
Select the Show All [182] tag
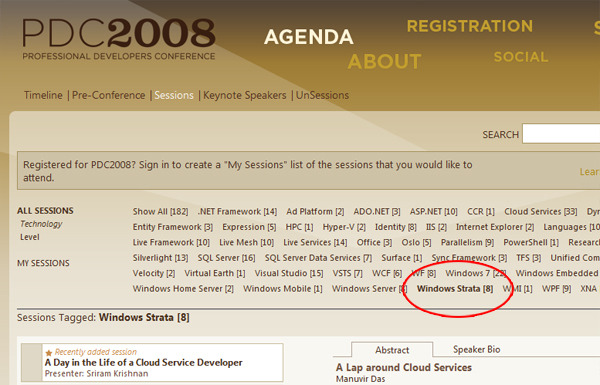click(x=160, y=211)
